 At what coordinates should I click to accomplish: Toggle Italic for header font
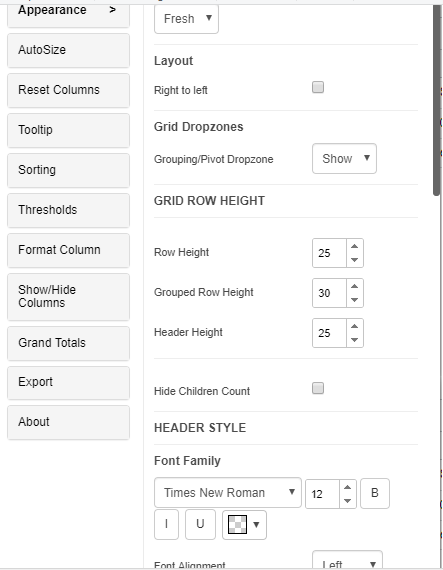click(x=166, y=525)
